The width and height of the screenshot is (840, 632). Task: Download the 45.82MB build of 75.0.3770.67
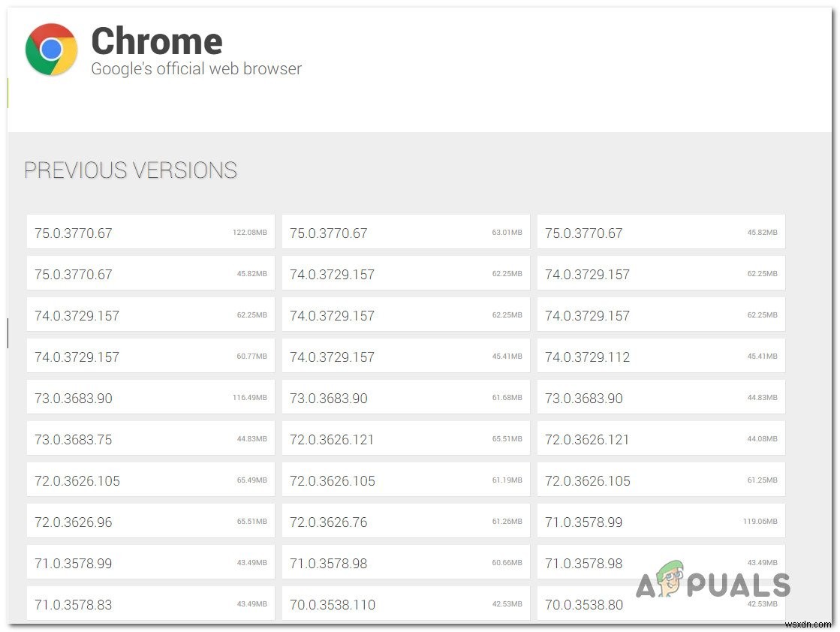[661, 232]
